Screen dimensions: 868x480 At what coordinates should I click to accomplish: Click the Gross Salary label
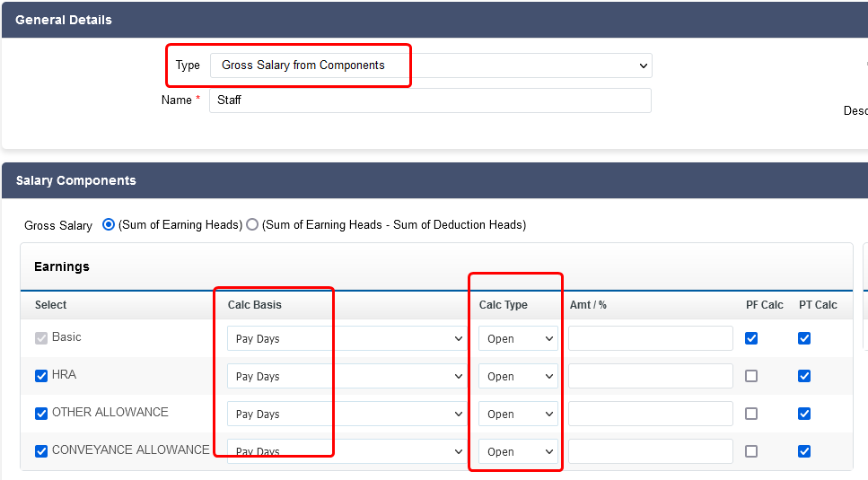(58, 225)
